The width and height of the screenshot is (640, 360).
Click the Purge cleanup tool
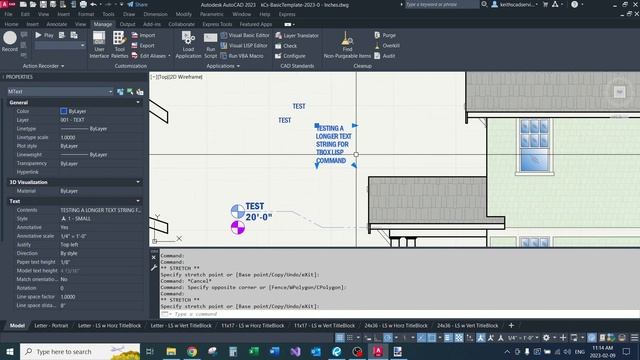385,36
